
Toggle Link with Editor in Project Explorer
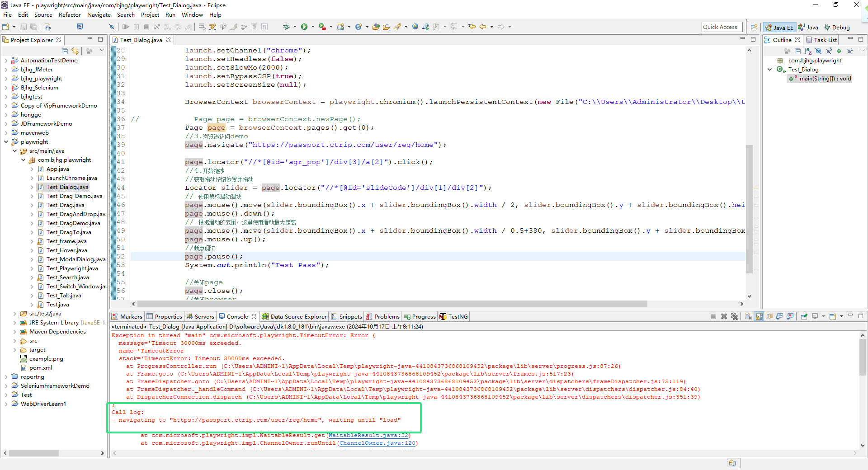coord(75,51)
